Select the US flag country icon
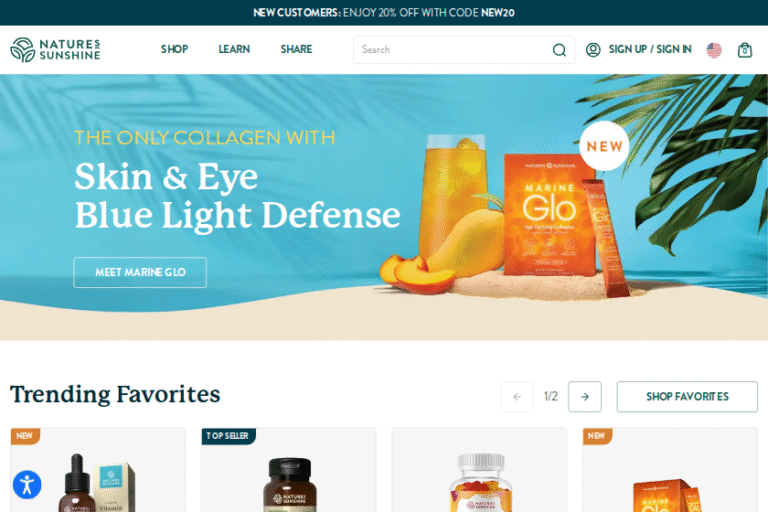 714,49
